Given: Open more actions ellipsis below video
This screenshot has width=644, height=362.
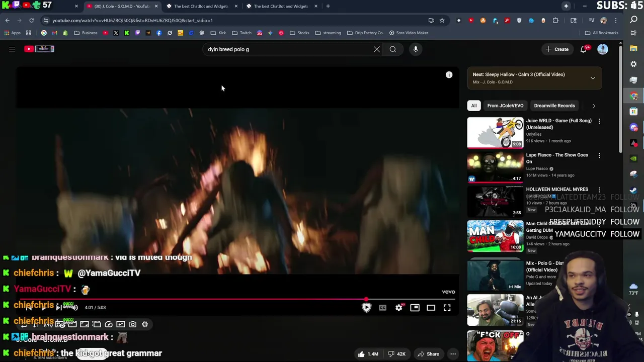Looking at the screenshot, I should pyautogui.click(x=453, y=354).
